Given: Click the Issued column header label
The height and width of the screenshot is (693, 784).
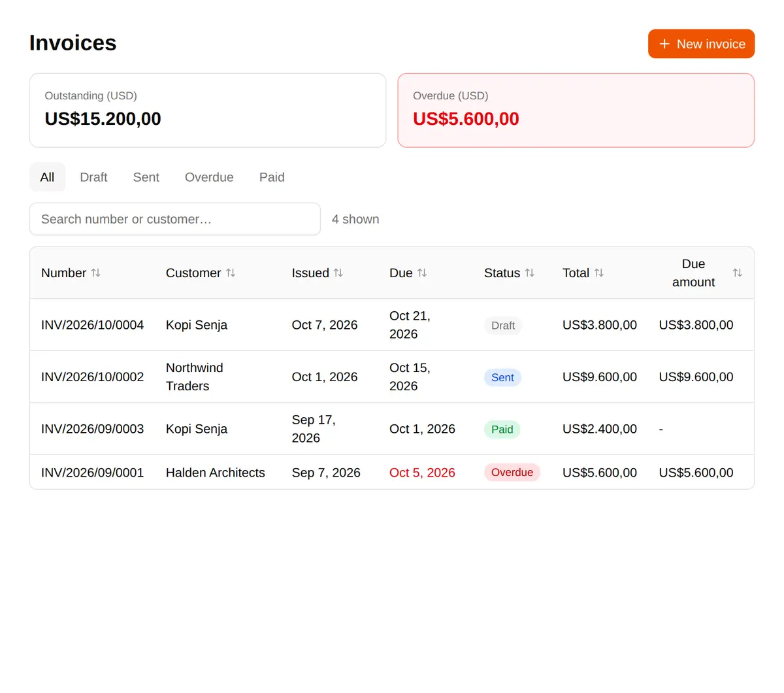Looking at the screenshot, I should [310, 273].
